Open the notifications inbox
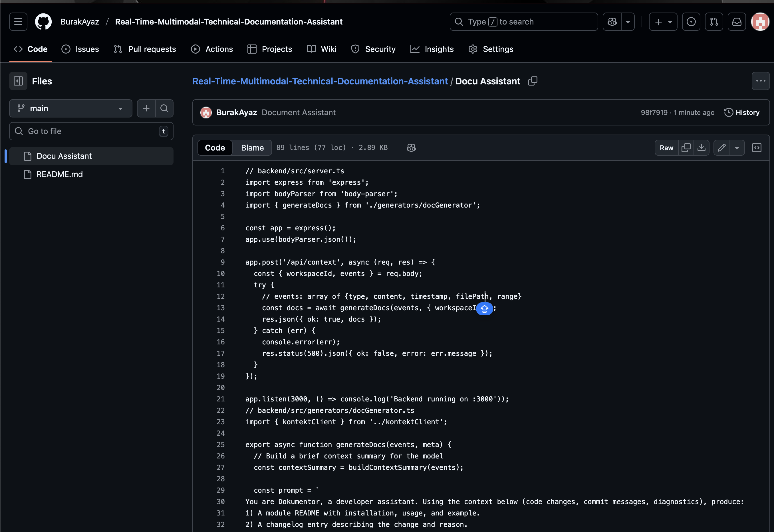Viewport: 774px width, 532px height. pyautogui.click(x=737, y=22)
